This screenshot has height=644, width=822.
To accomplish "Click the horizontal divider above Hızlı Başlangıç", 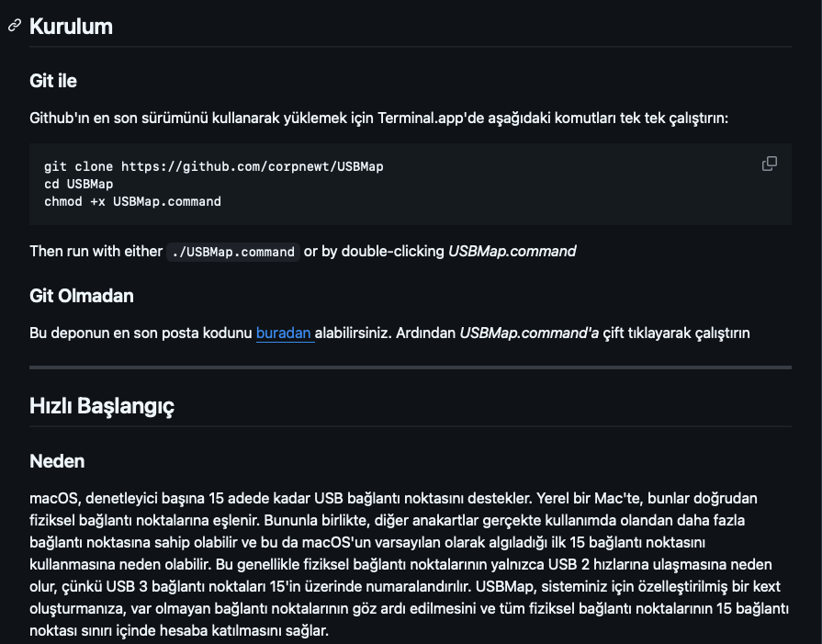I will tap(411, 367).
